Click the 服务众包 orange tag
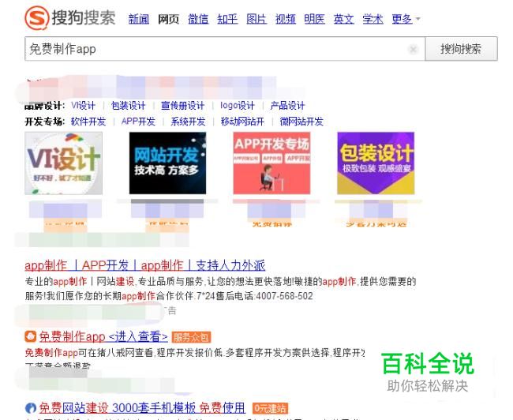This screenshot has height=420, width=513. [191, 337]
